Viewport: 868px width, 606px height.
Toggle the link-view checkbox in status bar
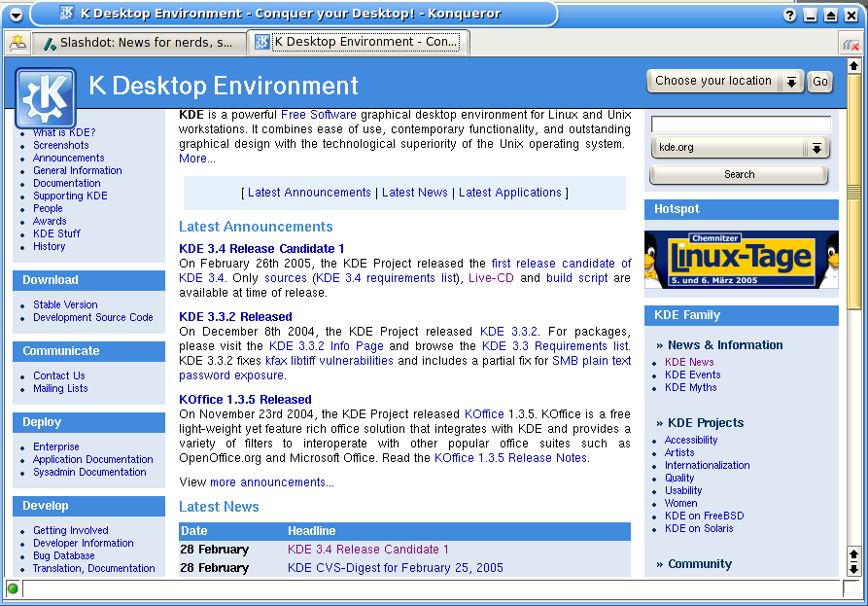850,588
